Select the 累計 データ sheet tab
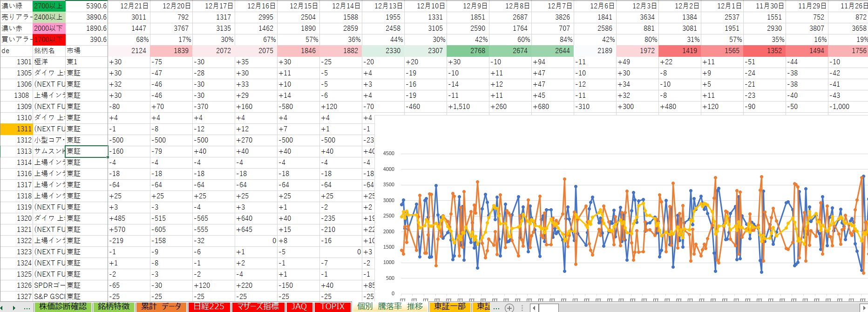The image size is (868, 312). (x=161, y=306)
